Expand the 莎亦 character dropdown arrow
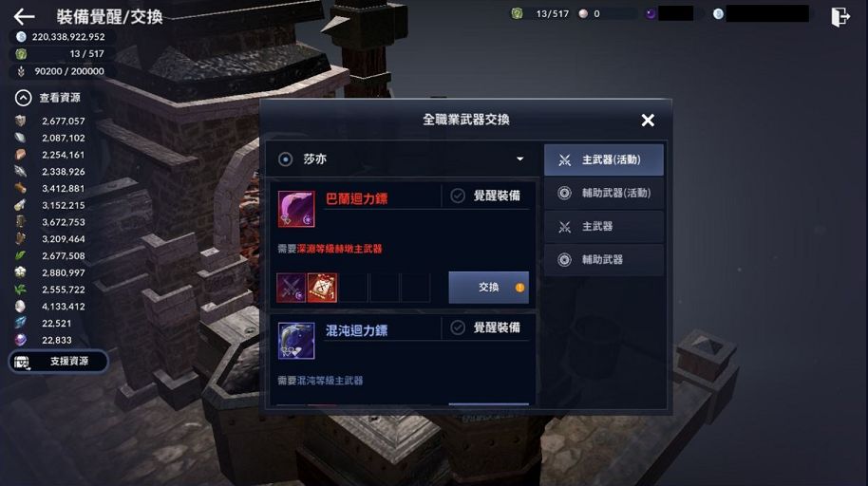 (x=519, y=159)
